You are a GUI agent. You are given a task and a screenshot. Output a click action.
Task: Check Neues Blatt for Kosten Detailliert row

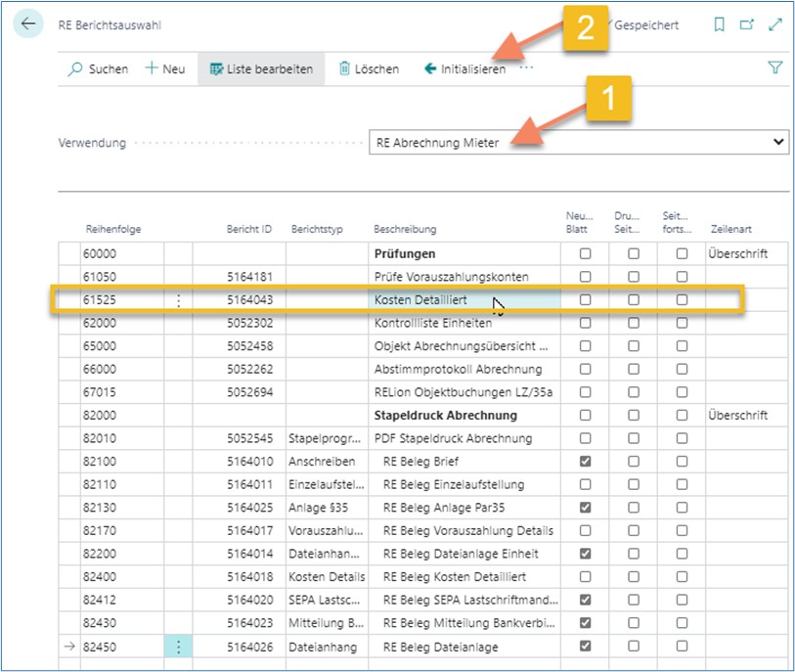(x=585, y=300)
